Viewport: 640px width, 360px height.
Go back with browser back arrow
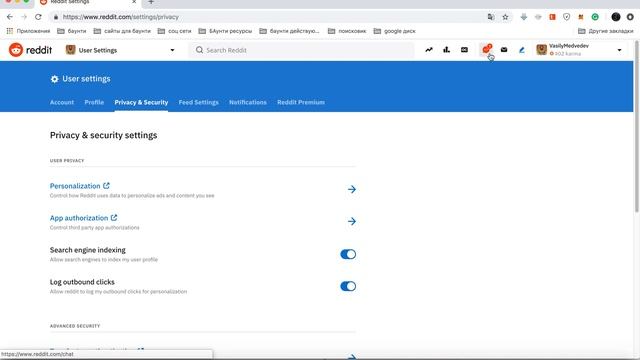pyautogui.click(x=10, y=17)
